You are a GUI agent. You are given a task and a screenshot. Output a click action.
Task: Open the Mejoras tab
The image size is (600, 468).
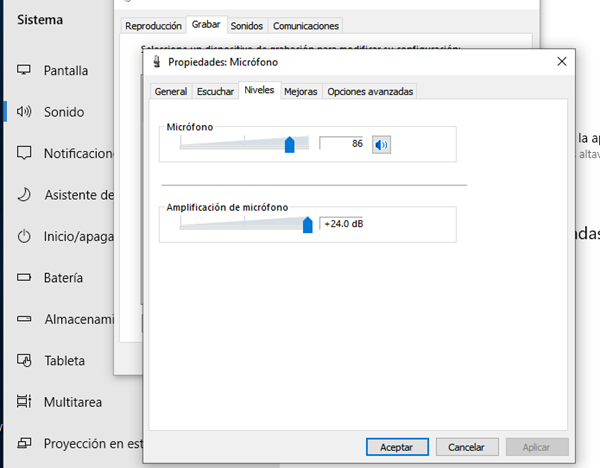(x=301, y=91)
